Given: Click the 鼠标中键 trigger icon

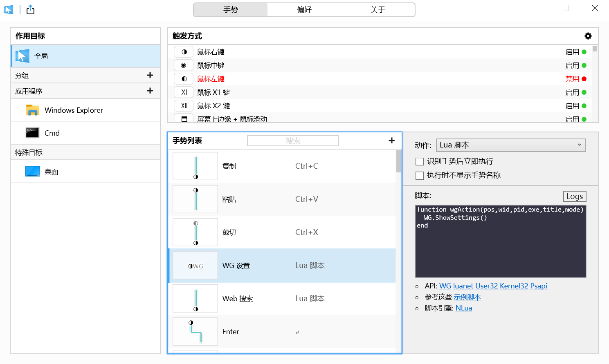Looking at the screenshot, I should (x=184, y=65).
